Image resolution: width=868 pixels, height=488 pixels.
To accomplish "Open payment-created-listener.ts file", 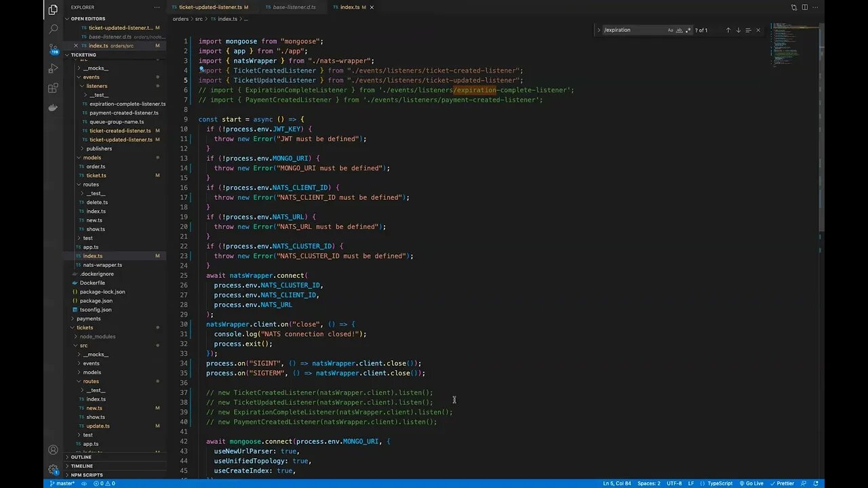I will (x=124, y=113).
